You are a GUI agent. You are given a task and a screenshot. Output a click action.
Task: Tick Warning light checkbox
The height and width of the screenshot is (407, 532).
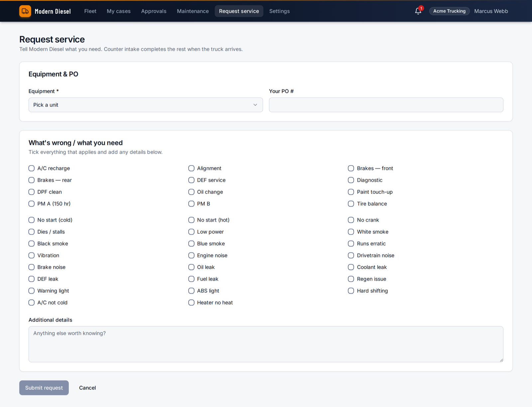click(x=32, y=291)
